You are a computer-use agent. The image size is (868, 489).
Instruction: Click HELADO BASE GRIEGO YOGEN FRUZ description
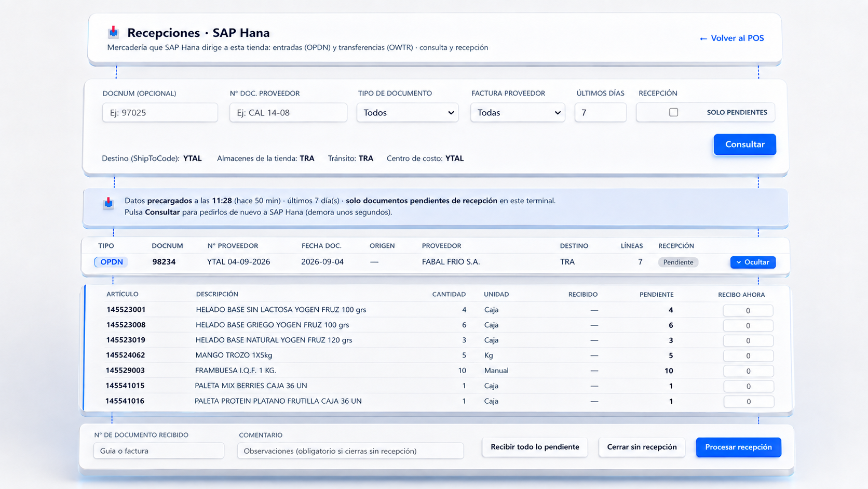272,325
